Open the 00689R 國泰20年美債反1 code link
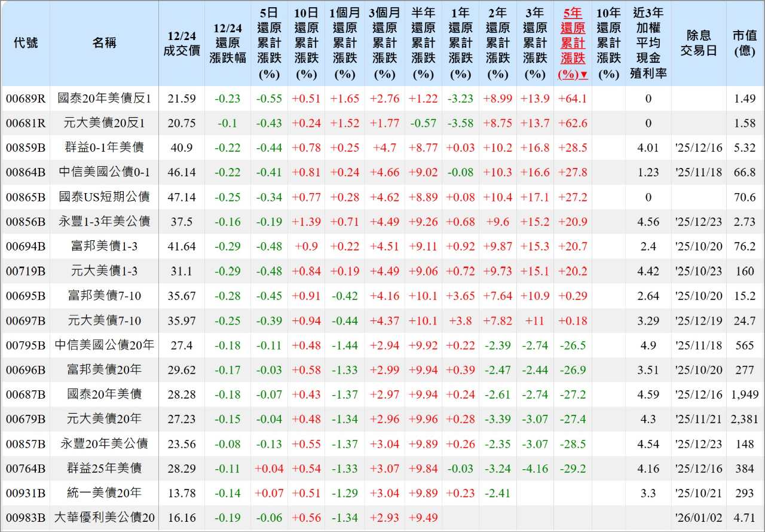765x532 pixels. click(x=26, y=99)
